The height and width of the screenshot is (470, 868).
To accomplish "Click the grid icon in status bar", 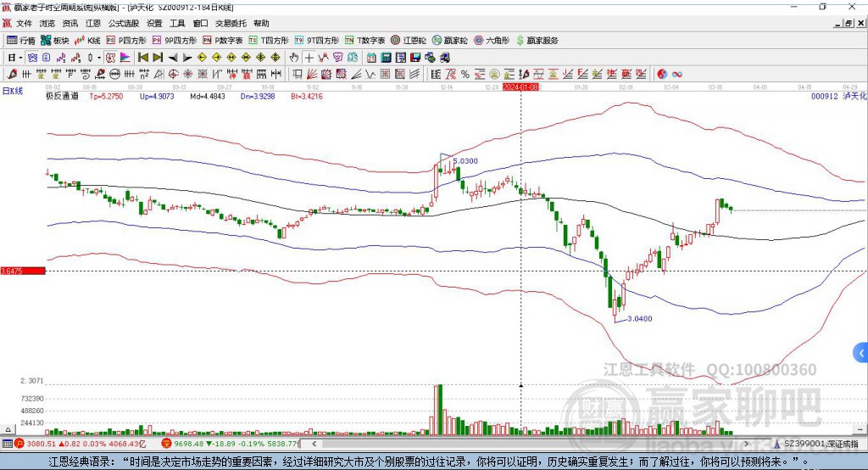I will click(7, 444).
